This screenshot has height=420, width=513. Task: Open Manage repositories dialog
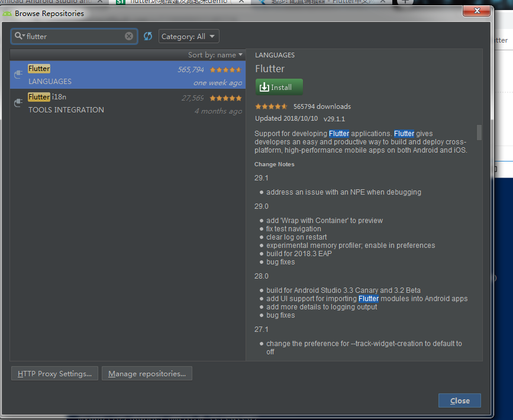(147, 373)
